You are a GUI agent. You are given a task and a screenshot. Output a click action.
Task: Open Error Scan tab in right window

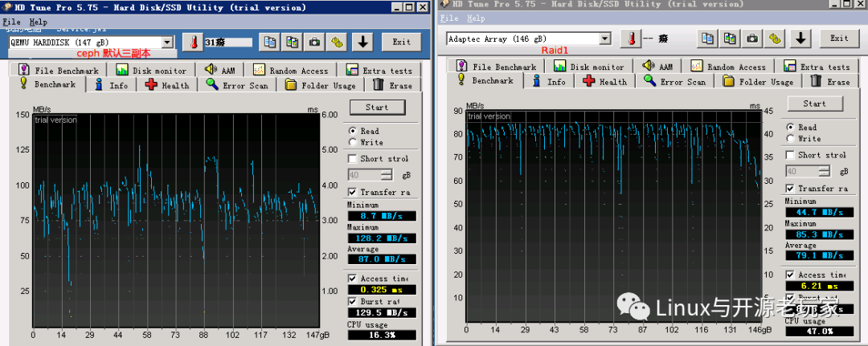(x=675, y=81)
